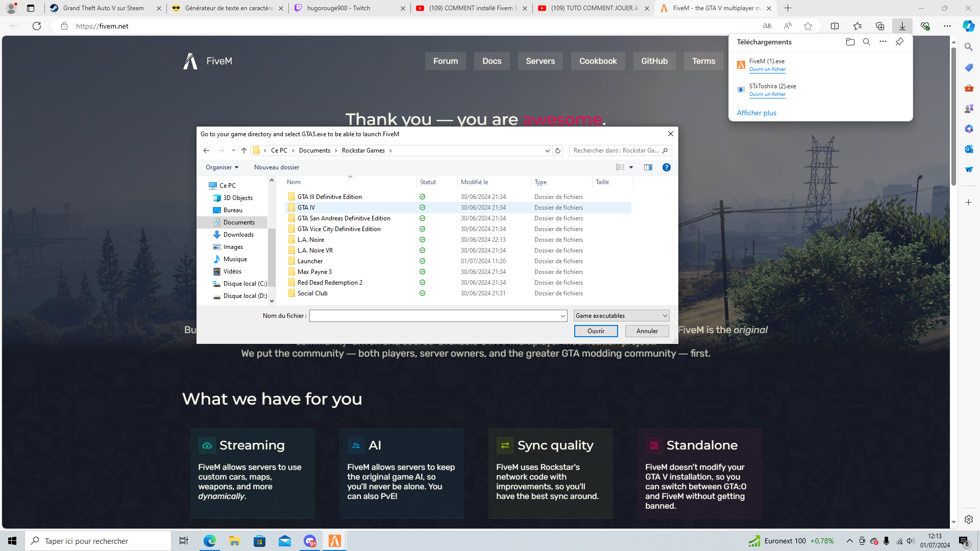Click the Ouvrir button

point(596,331)
